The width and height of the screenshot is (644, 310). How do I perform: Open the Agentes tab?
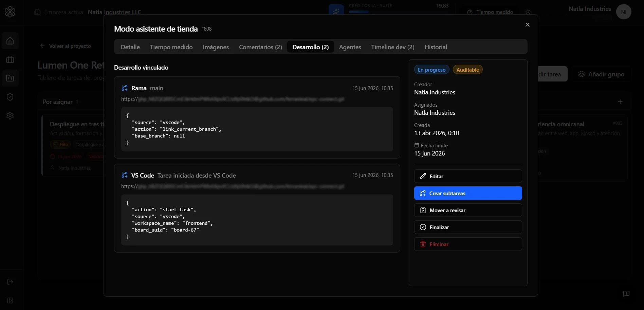pos(350,47)
